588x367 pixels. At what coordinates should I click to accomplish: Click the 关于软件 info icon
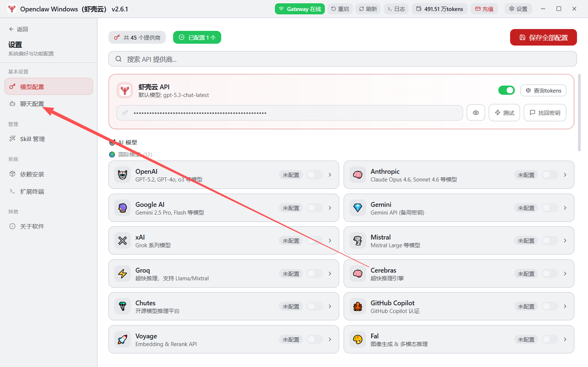pyautogui.click(x=12, y=226)
